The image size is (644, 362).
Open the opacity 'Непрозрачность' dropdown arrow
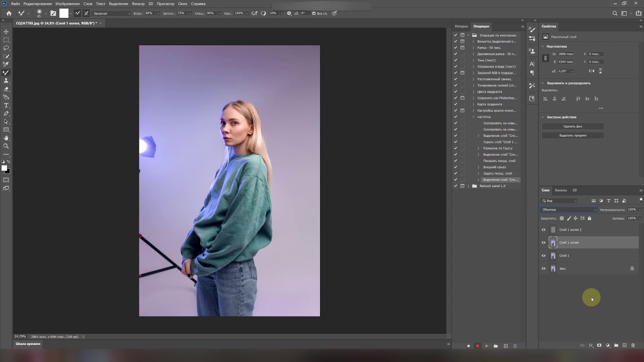pos(640,210)
